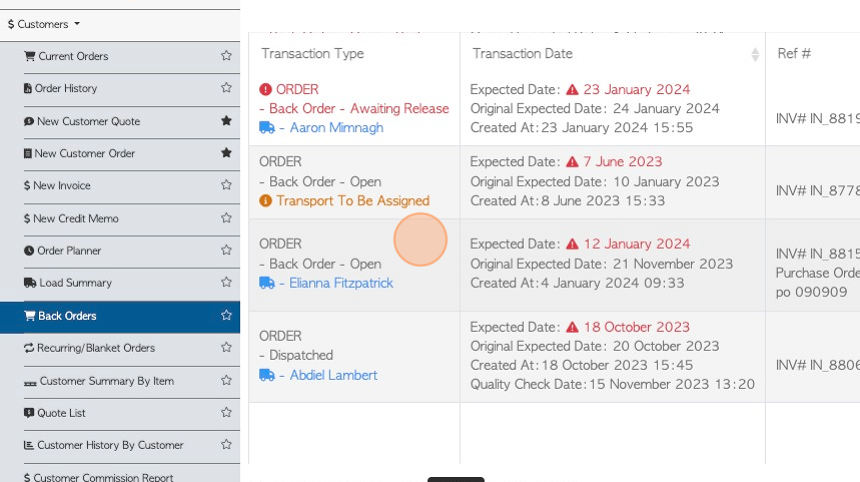Click warning triangle beside 23 January 2024
This screenshot has width=860, height=482.
coord(572,89)
